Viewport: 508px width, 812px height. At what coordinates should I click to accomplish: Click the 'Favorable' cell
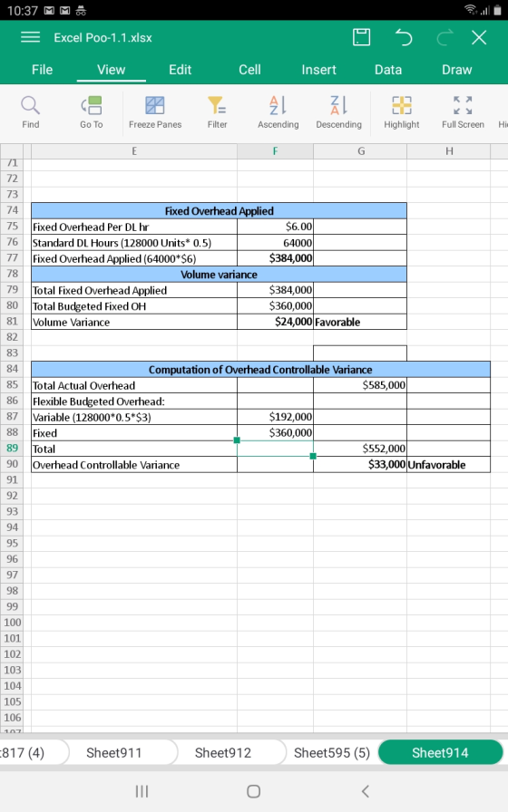(x=360, y=322)
